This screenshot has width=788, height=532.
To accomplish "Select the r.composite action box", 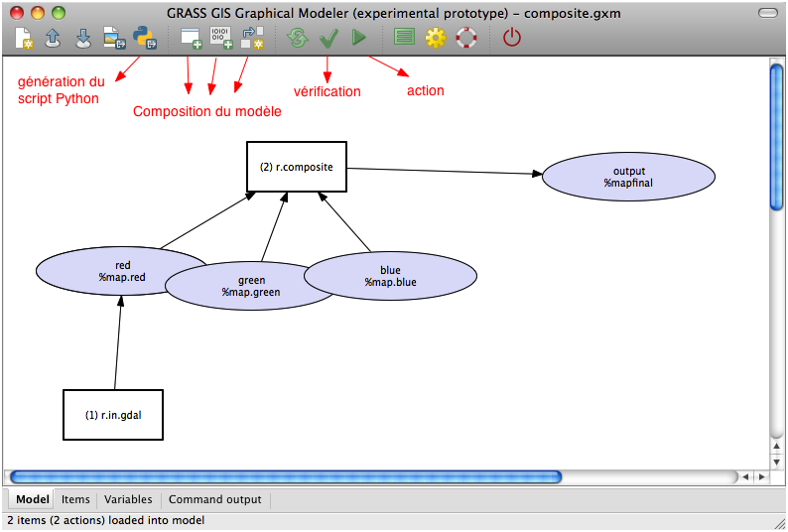I will pos(296,167).
